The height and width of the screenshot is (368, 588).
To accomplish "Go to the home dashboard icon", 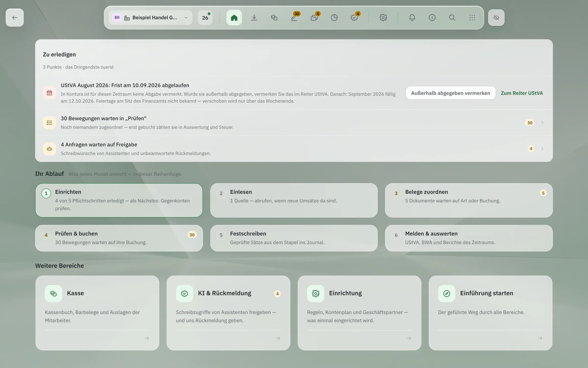I will point(234,18).
